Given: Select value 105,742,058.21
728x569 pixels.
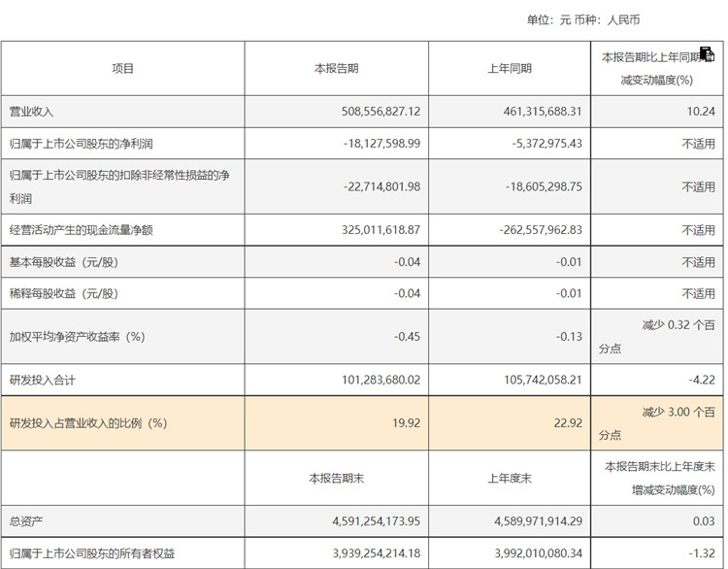Looking at the screenshot, I should [543, 380].
